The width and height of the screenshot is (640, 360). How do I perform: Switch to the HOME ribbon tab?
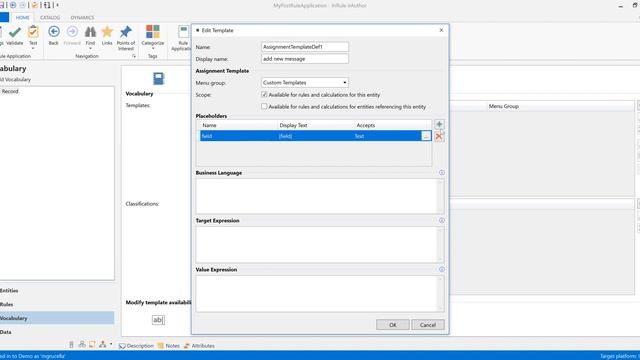(22, 18)
